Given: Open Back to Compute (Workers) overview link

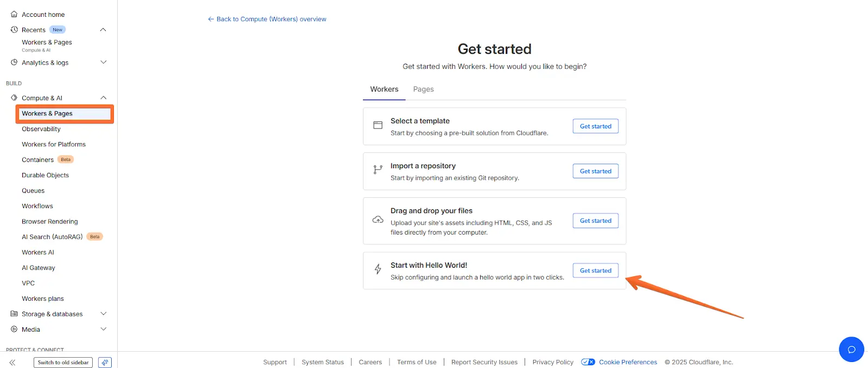Looking at the screenshot, I should click(266, 19).
